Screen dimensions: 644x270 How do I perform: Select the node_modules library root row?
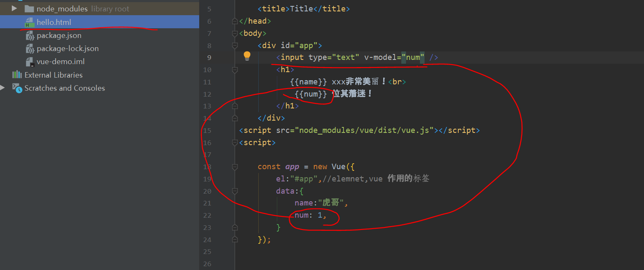click(x=100, y=8)
